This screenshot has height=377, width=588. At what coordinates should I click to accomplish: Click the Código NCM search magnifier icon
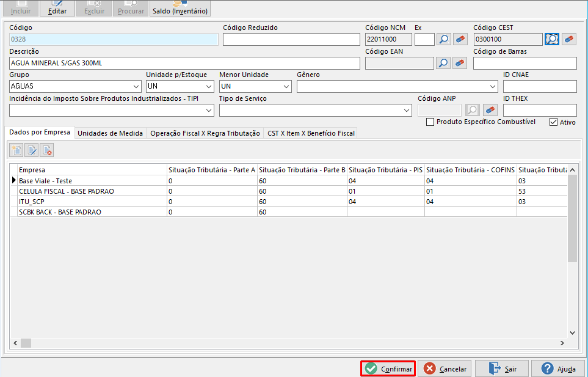444,39
